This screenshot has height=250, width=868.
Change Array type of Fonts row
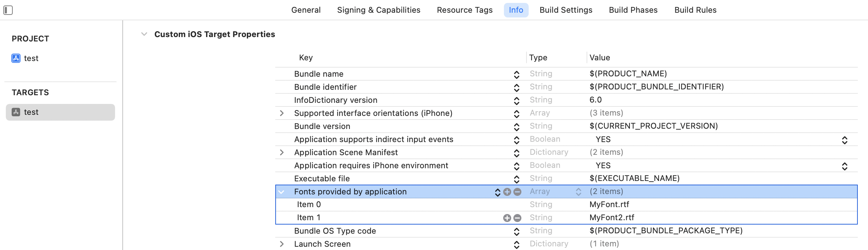(x=578, y=192)
